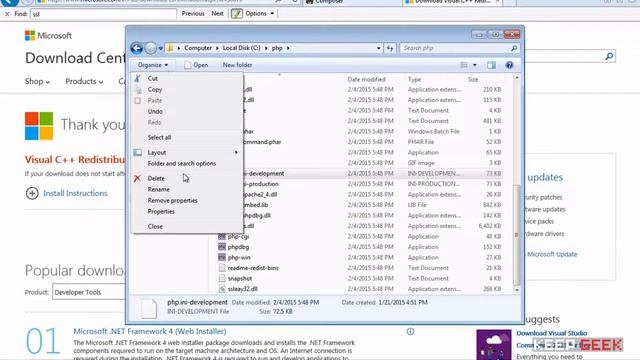Open the Microsoft Update link
Screen dimensions: 640x360
552,254
